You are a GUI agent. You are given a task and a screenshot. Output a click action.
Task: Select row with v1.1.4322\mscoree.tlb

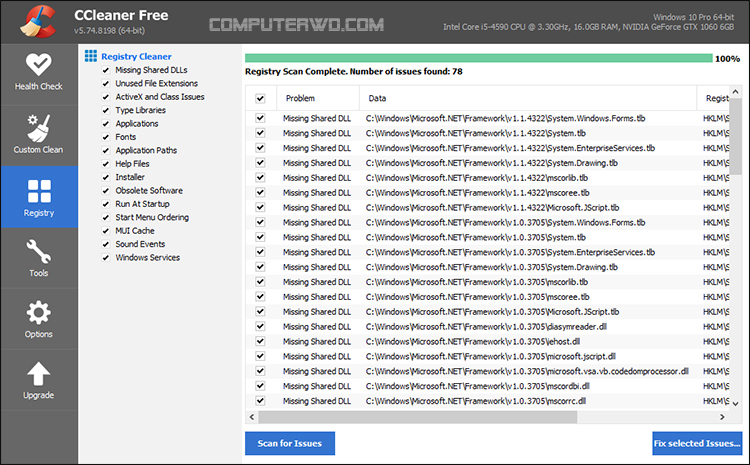[487, 192]
